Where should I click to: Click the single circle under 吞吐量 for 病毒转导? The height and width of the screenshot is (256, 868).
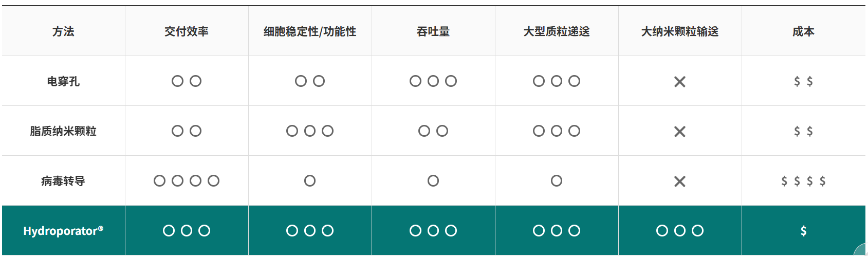[x=433, y=181]
